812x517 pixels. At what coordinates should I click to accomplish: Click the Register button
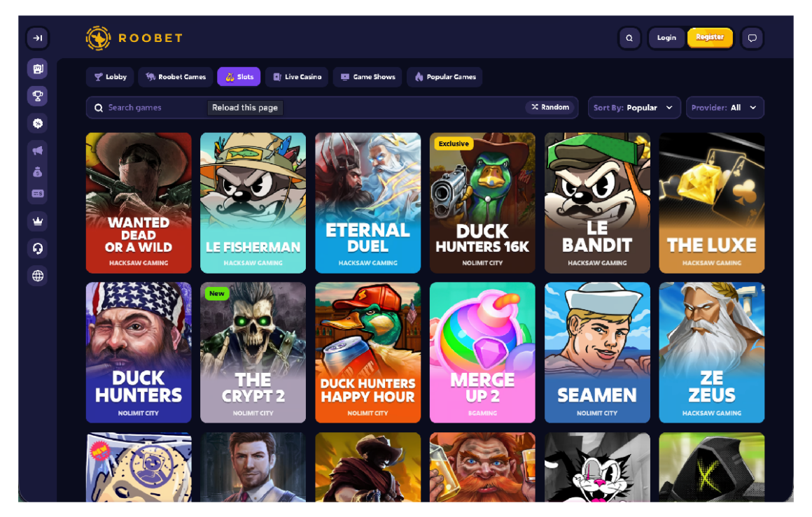(710, 37)
